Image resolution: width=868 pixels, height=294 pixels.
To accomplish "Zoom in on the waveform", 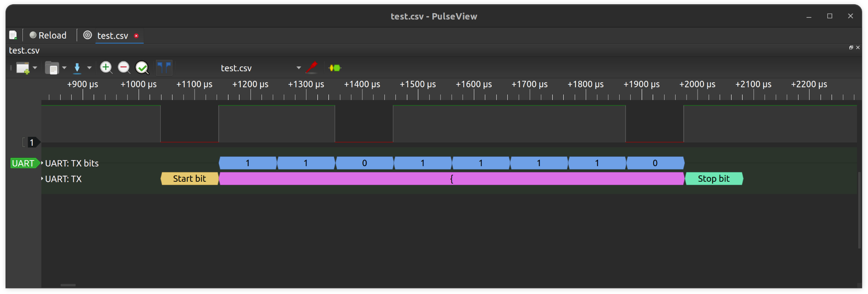I will click(106, 68).
